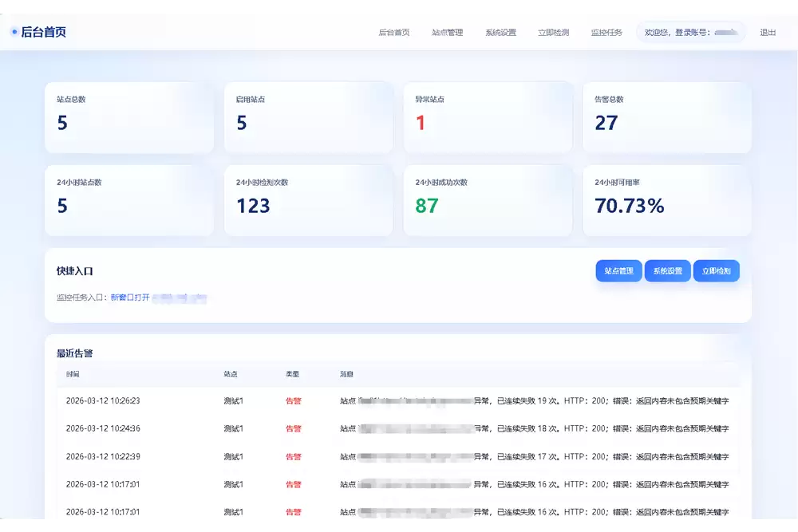
Task: Open 后台首页 in the top navigation
Action: point(393,33)
